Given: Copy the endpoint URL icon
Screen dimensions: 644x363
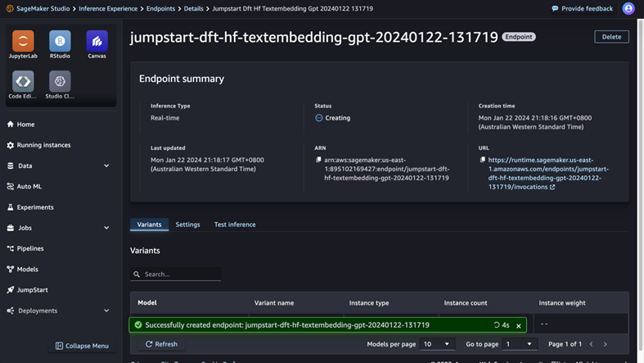Looking at the screenshot, I should [482, 160].
